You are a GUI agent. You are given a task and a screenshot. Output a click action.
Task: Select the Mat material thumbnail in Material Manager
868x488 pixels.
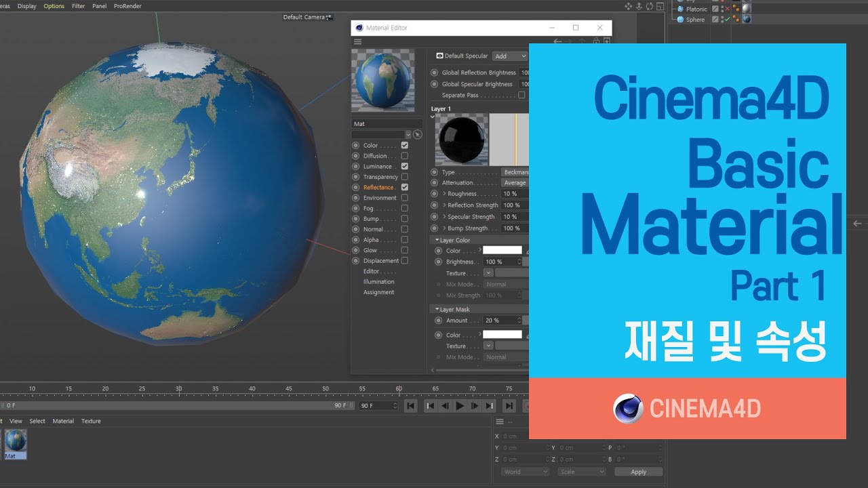[16, 444]
